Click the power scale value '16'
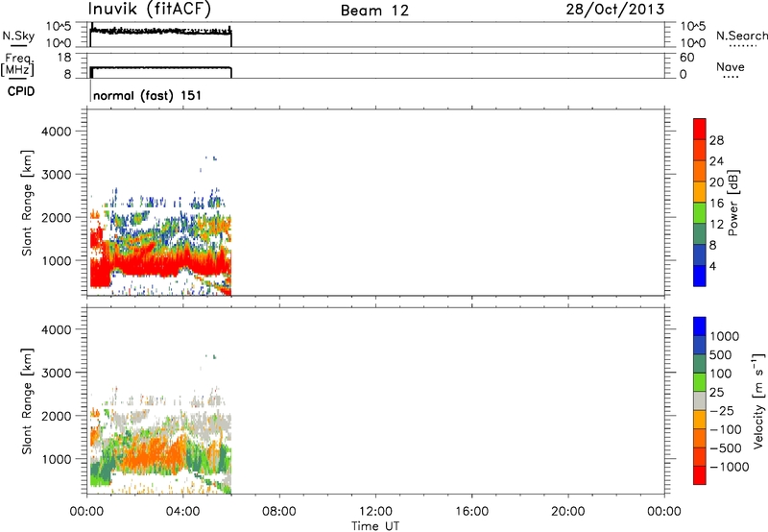 tap(716, 204)
